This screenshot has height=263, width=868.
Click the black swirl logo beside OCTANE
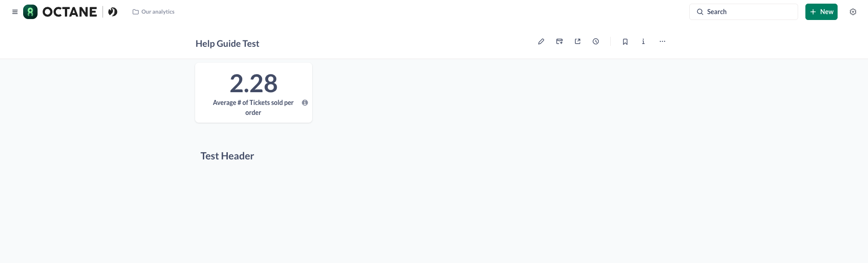[113, 12]
